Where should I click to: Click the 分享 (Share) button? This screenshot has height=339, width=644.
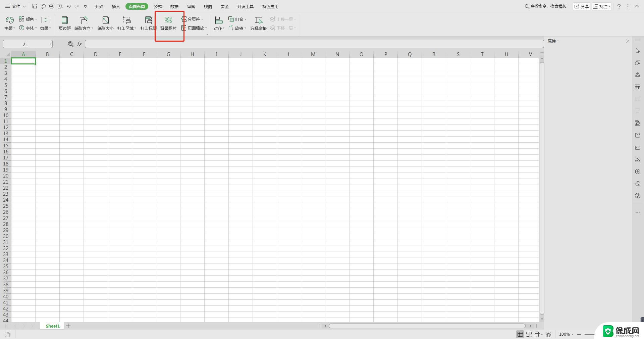582,6
